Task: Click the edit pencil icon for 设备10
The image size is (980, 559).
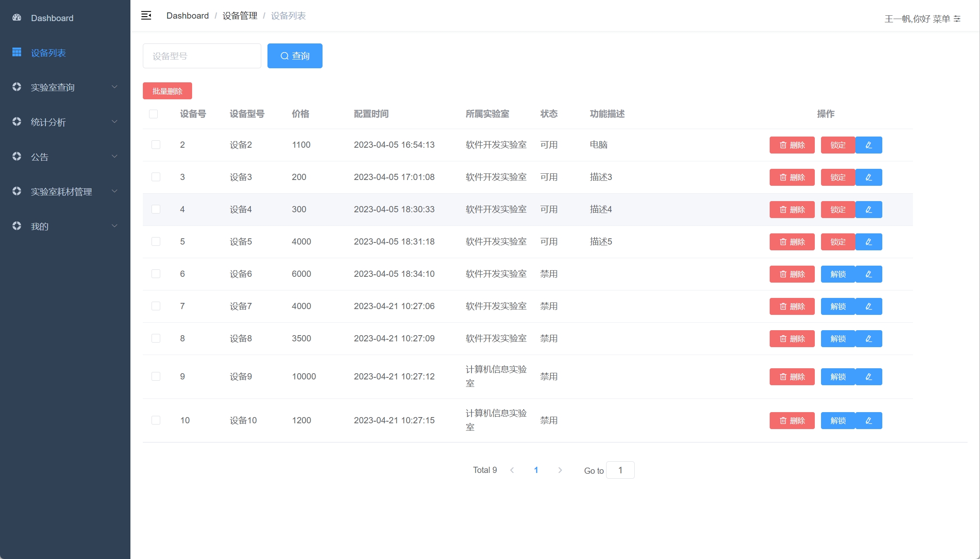Action: point(869,421)
